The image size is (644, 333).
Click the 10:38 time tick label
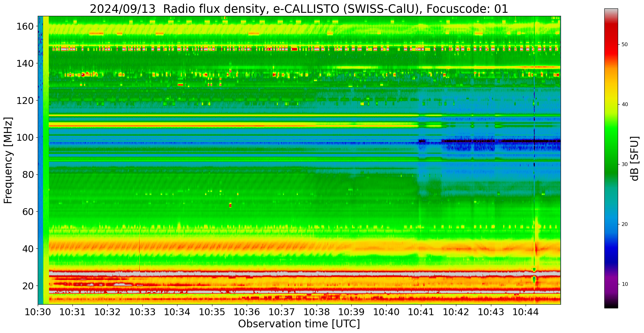click(317, 312)
